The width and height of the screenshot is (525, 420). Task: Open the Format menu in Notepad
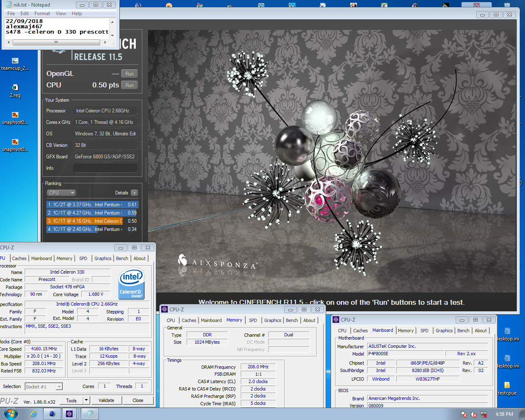tap(42, 14)
